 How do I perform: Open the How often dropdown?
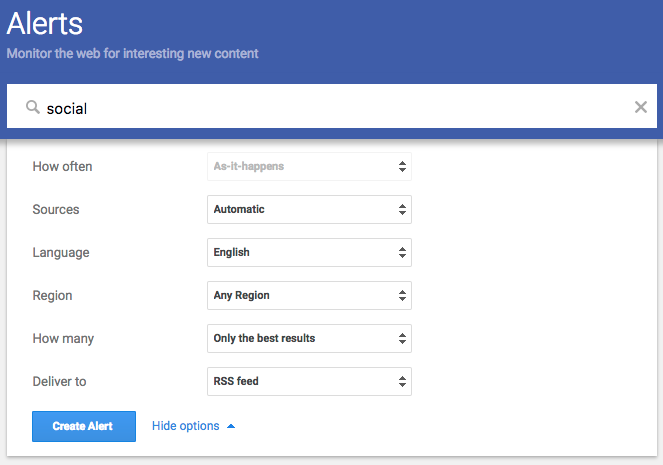(309, 167)
